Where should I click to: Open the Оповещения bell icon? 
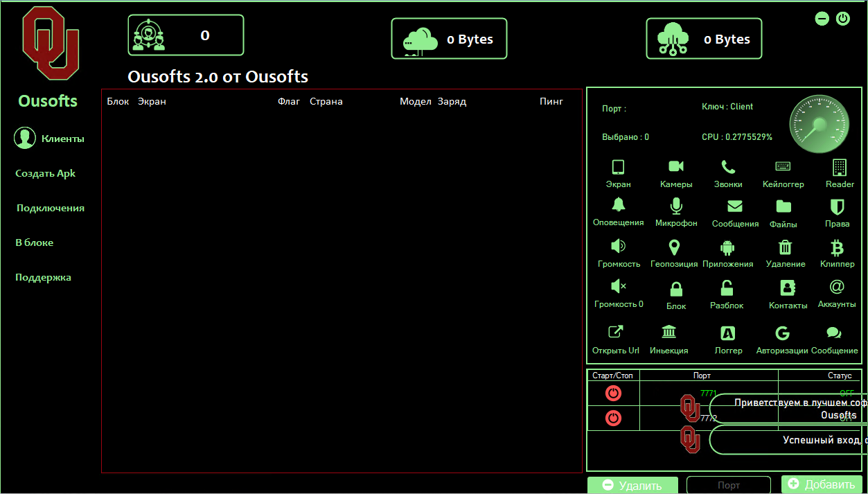click(x=618, y=204)
